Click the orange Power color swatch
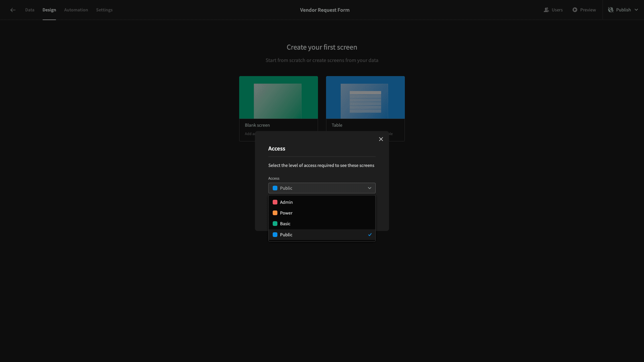 tap(275, 213)
